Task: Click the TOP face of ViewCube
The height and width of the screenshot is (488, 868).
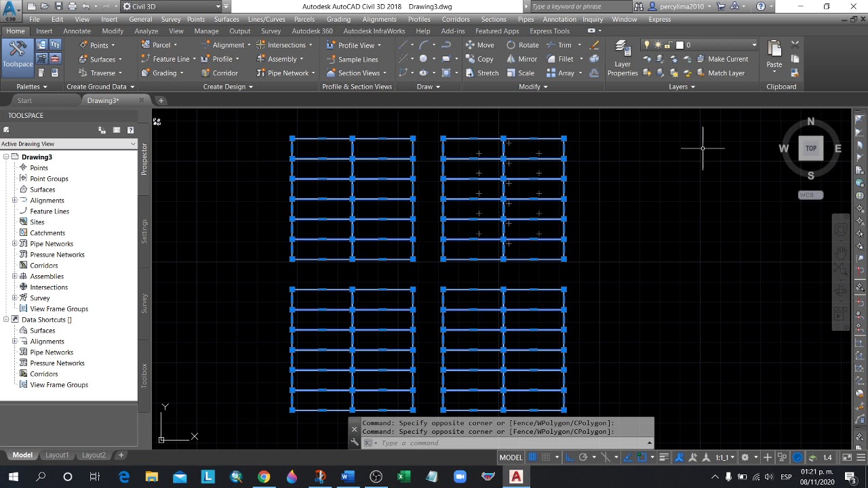Action: point(810,148)
